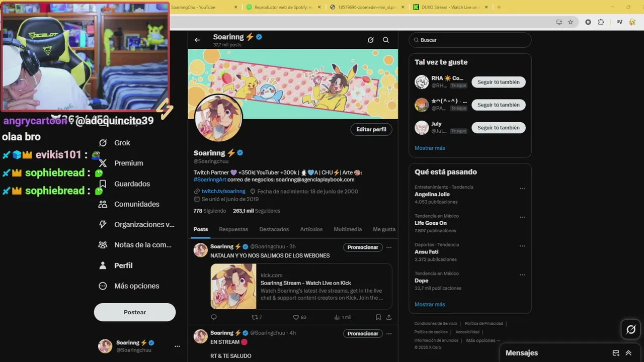Open account switcher menu beside @Soaringchuu

(177, 346)
